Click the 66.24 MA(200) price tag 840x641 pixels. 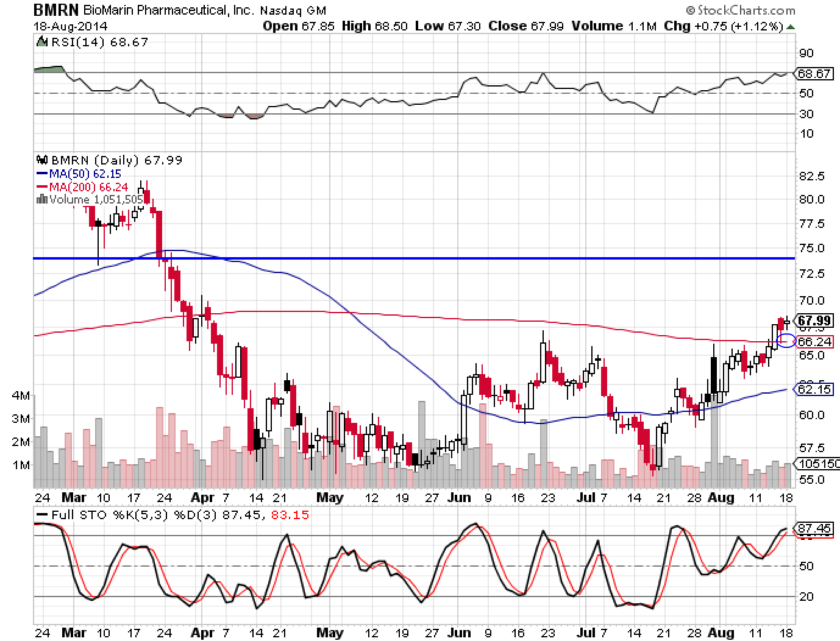(814, 342)
